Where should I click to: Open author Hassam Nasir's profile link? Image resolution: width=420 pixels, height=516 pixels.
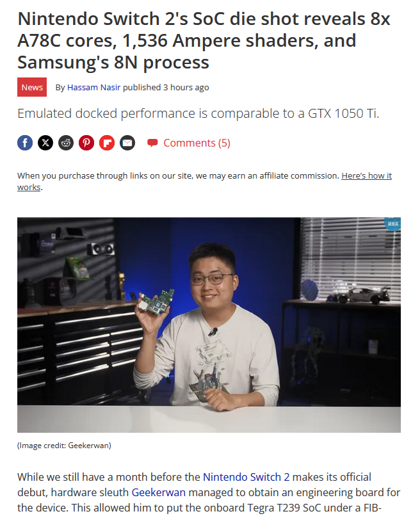(x=94, y=87)
